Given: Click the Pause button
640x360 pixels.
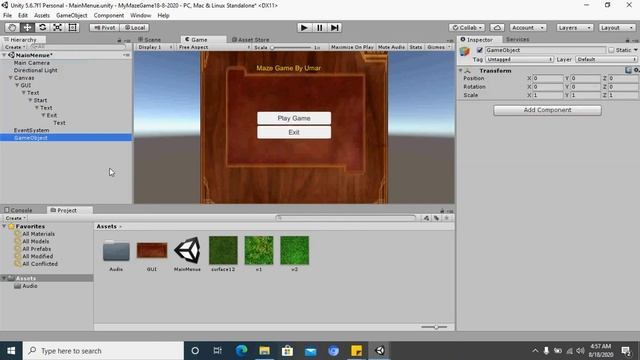Looking at the screenshot, I should tap(319, 27).
